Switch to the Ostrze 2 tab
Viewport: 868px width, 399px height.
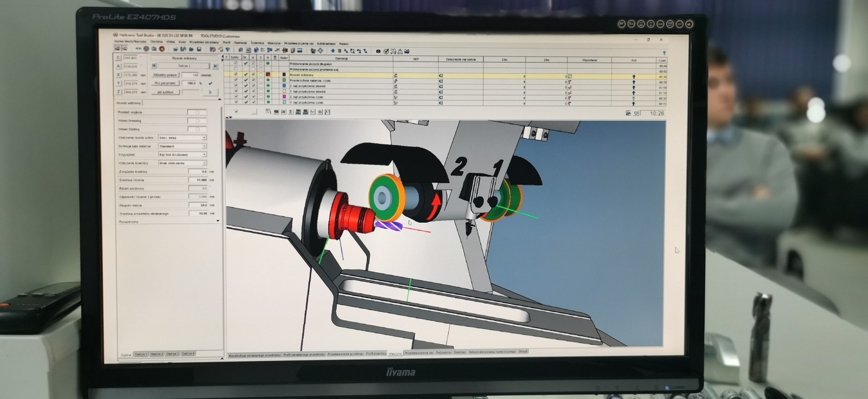(x=157, y=354)
